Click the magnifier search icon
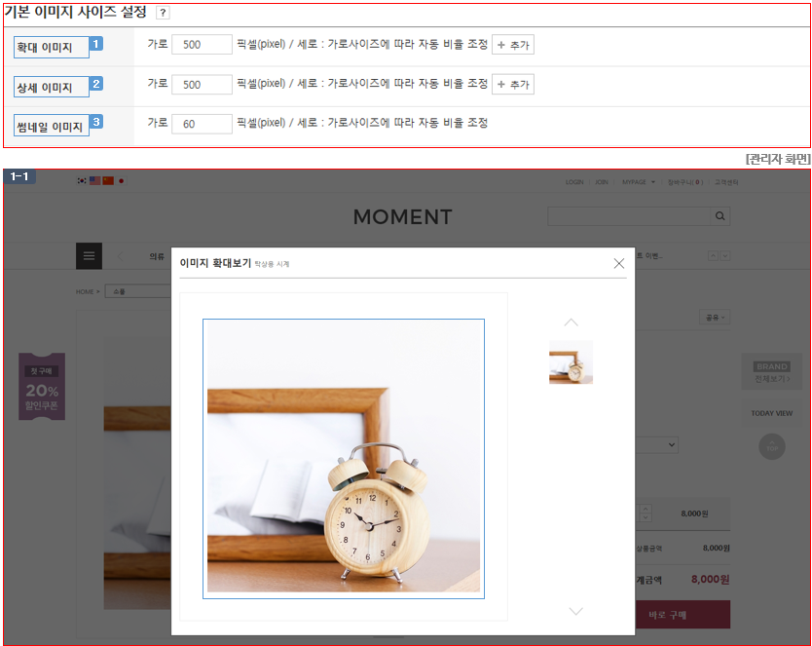This screenshot has width=812, height=646. (x=720, y=216)
